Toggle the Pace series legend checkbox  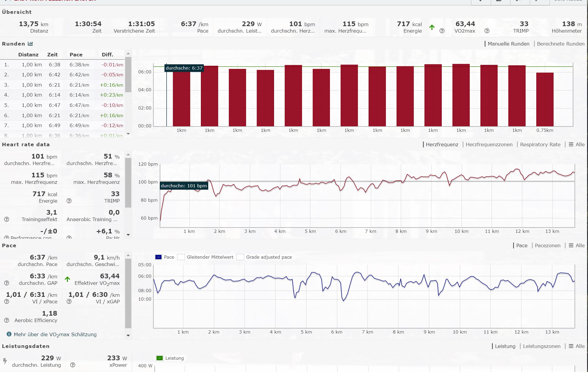click(x=158, y=257)
